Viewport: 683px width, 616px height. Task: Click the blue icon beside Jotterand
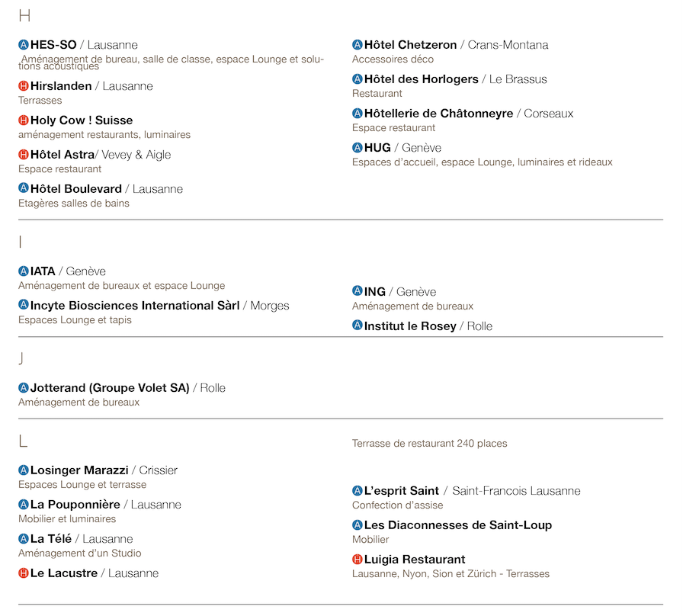point(24,387)
